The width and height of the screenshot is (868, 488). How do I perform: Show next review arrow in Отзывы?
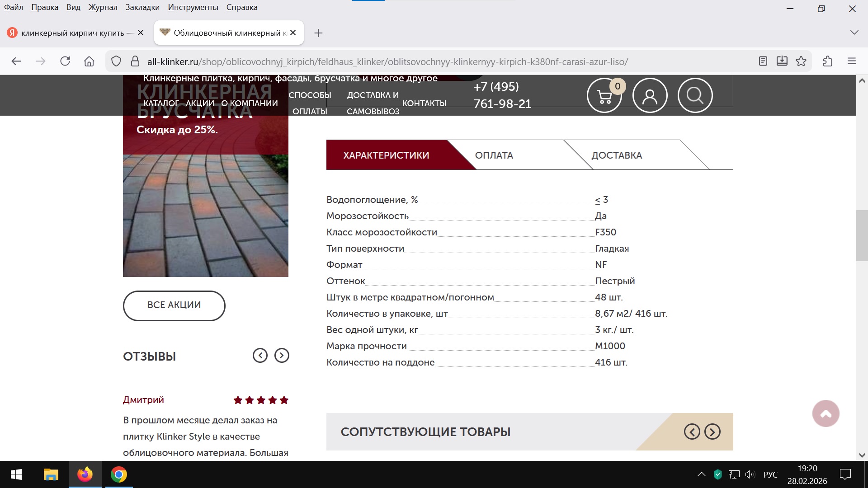point(282,356)
